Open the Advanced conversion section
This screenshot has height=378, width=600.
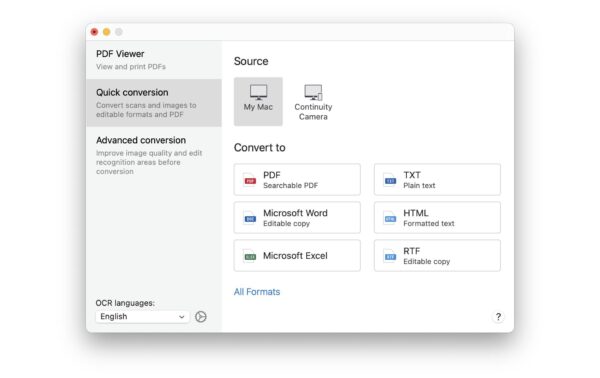(154, 155)
